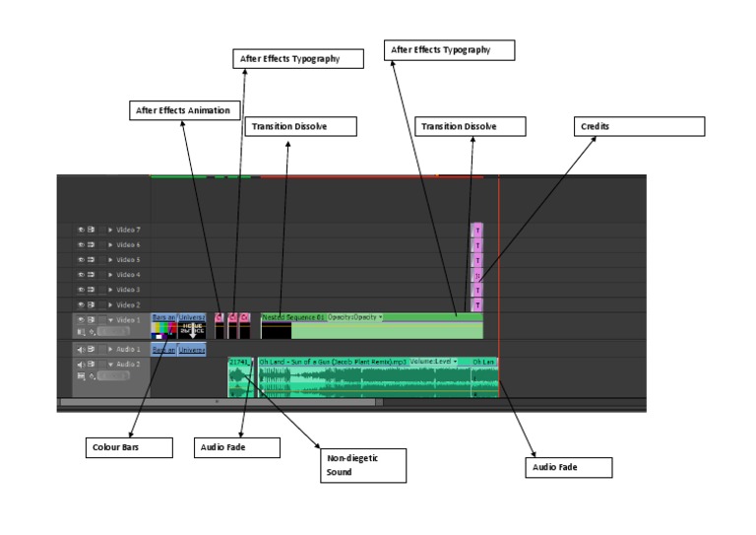
Task: Expand the Audio 1 track
Action: pyautogui.click(x=110, y=349)
